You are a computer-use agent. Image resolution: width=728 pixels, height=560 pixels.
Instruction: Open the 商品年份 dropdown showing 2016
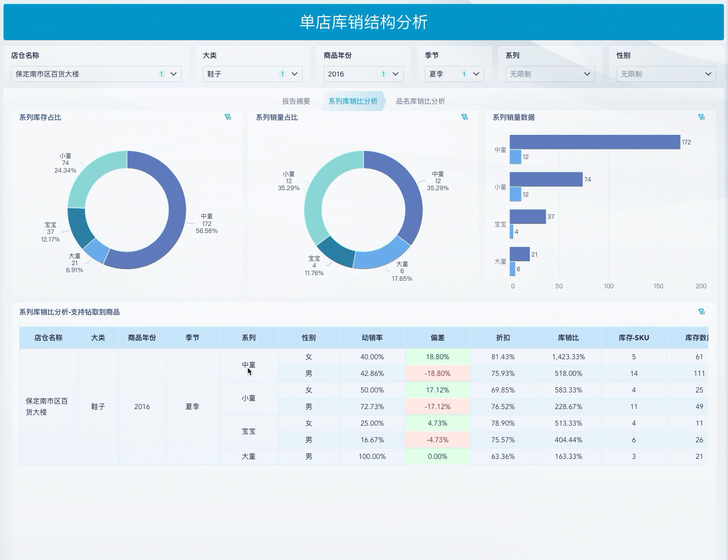pos(395,74)
